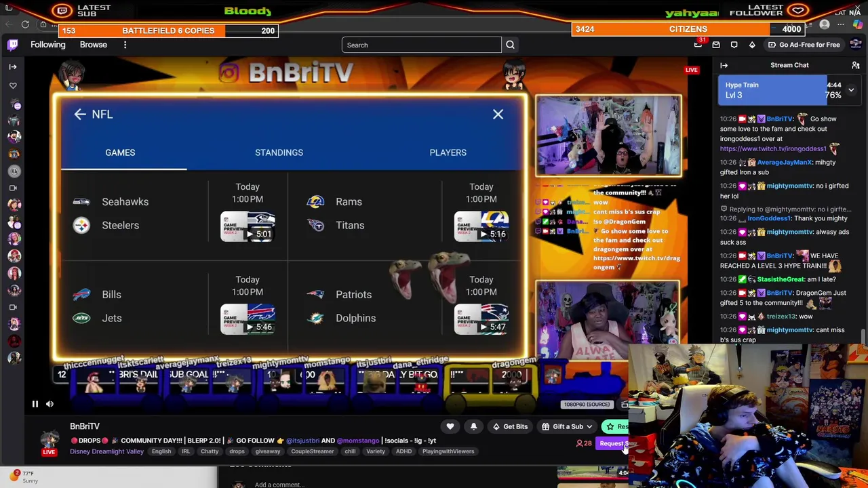This screenshot has height=488, width=868.
Task: Open the BnBriTV channel avatar with LIVE badge
Action: point(49,441)
